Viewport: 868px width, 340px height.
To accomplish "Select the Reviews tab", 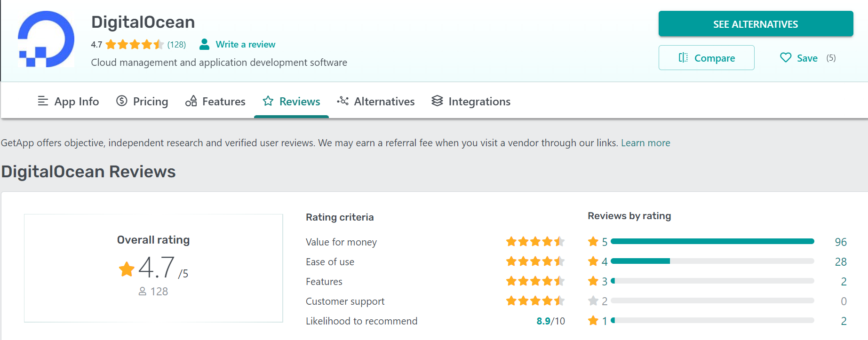I will tap(291, 101).
